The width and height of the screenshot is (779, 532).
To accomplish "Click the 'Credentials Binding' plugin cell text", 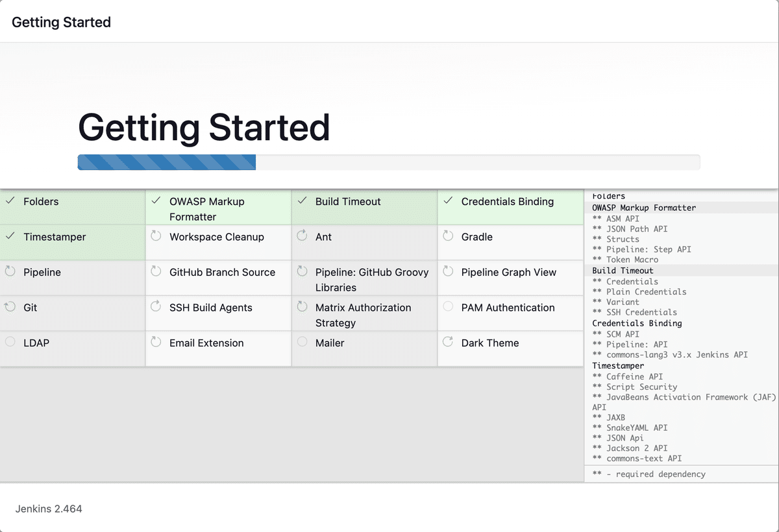I will [x=508, y=202].
